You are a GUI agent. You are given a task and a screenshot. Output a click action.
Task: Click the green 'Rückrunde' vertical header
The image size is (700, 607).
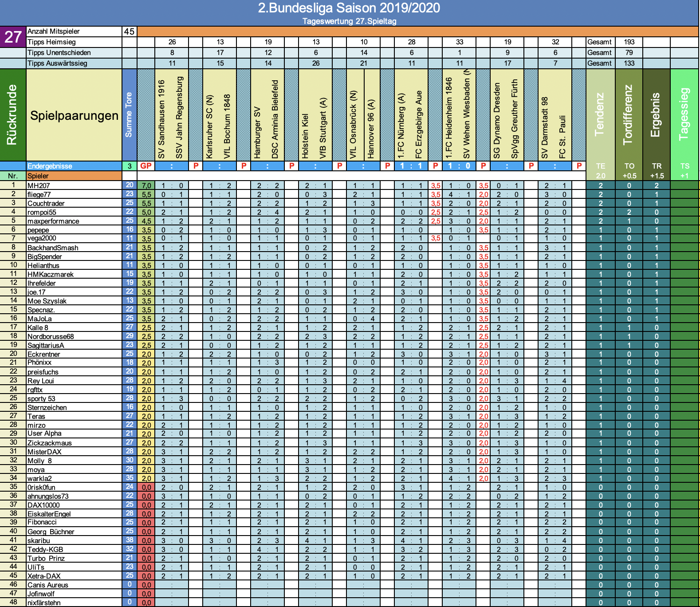[12, 115]
